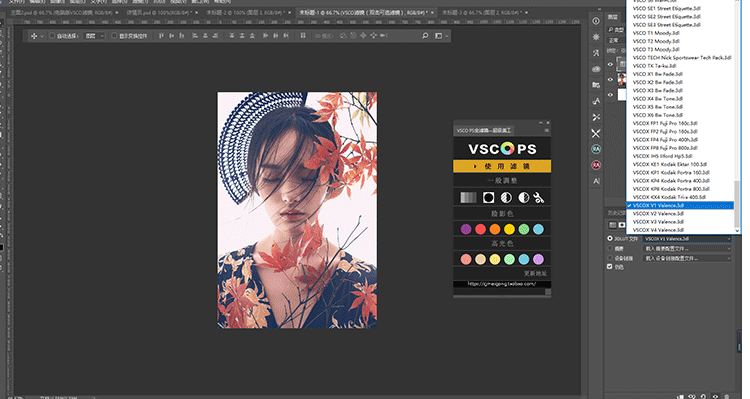Click the search magnifier in options bar
The image size is (750, 399).
point(425,36)
